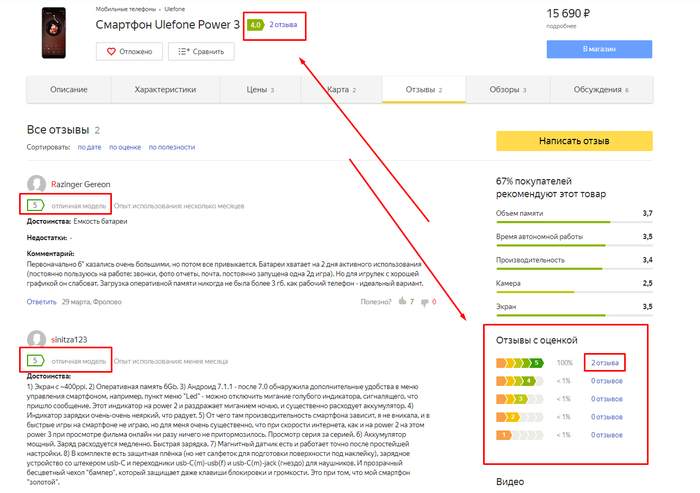The height and width of the screenshot is (493, 700).
Task: Sort reviews by по дате
Action: point(88,147)
